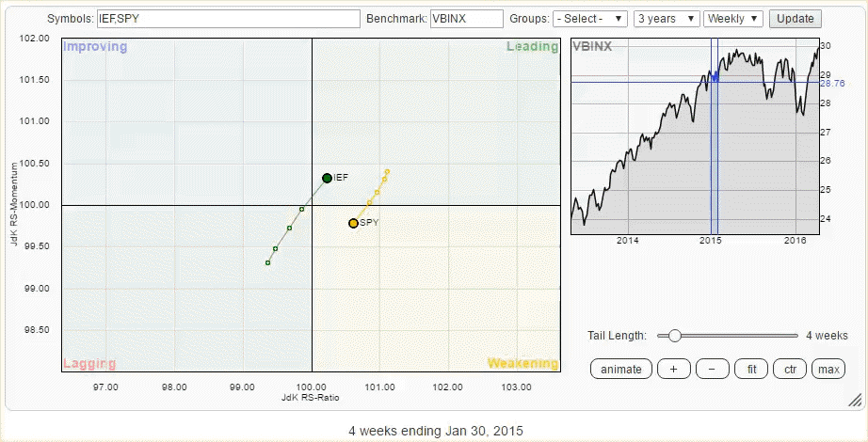
Task: Click the fit button
Action: [751, 369]
